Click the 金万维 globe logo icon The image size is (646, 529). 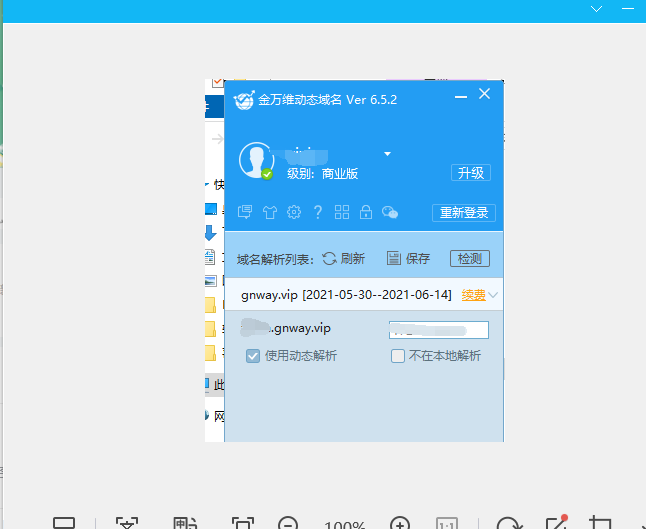click(x=244, y=100)
